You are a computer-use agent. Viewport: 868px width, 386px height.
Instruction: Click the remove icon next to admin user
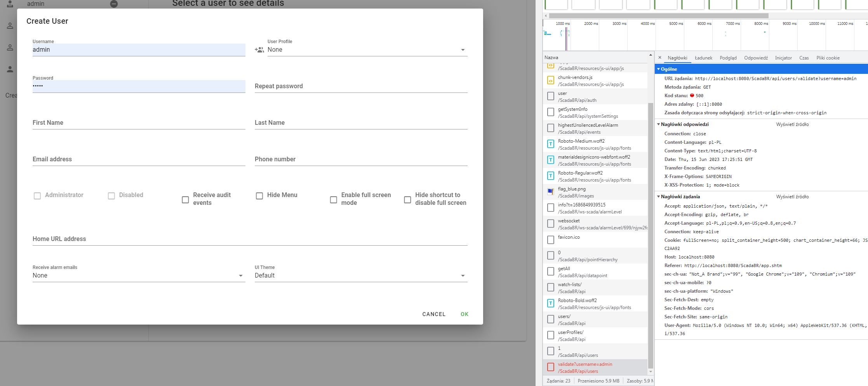point(114,4)
